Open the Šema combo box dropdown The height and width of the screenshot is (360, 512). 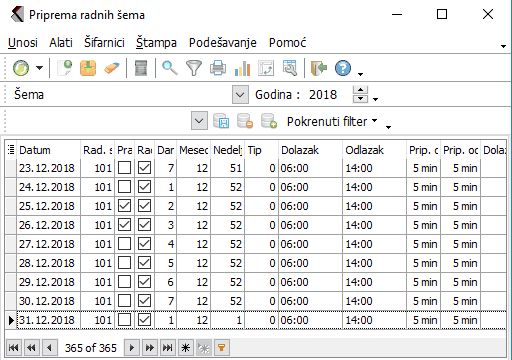pos(240,95)
